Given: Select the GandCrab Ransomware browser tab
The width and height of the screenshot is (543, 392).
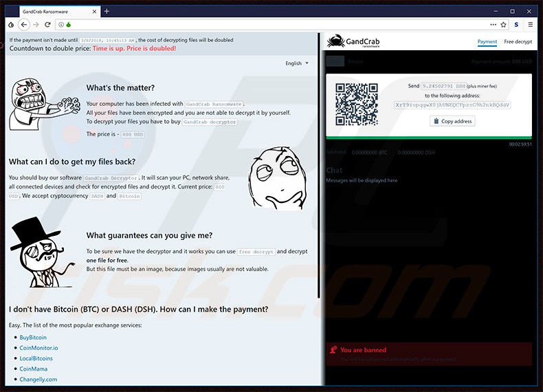Looking at the screenshot, I should point(60,12).
